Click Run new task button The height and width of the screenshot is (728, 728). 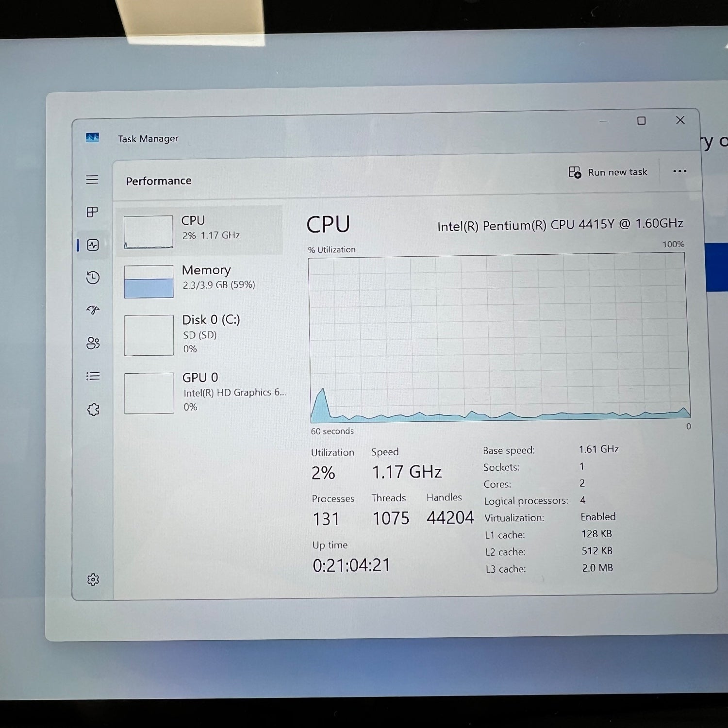[608, 172]
